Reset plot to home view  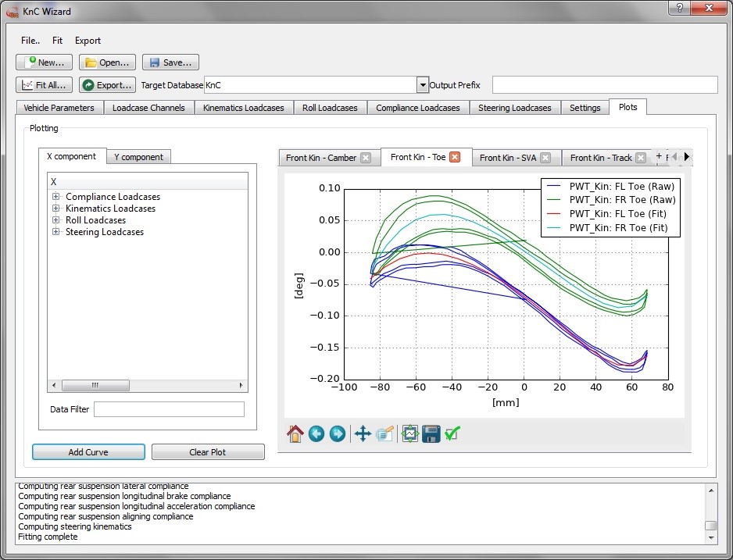tap(295, 433)
